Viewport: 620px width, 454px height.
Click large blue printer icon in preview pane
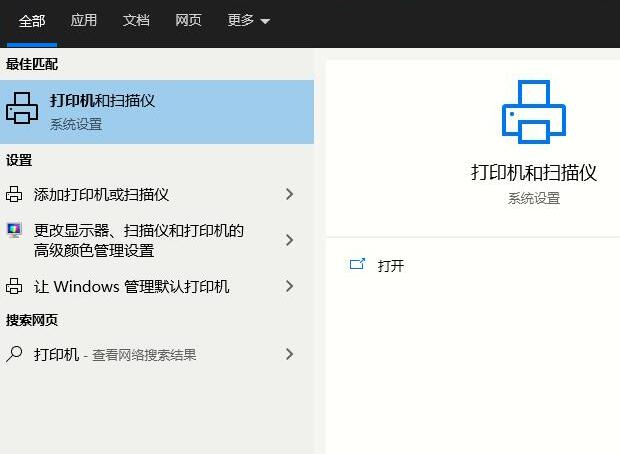[534, 112]
